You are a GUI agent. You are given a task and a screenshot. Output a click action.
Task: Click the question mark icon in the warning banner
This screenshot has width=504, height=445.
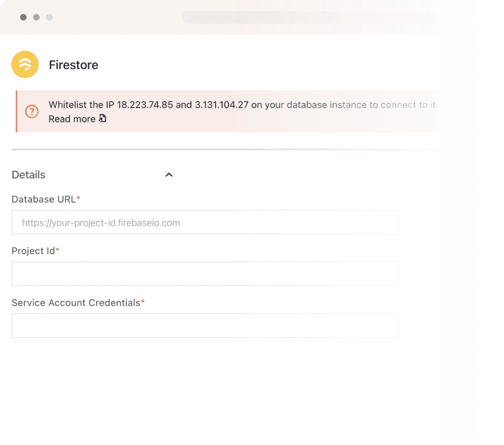(x=32, y=111)
